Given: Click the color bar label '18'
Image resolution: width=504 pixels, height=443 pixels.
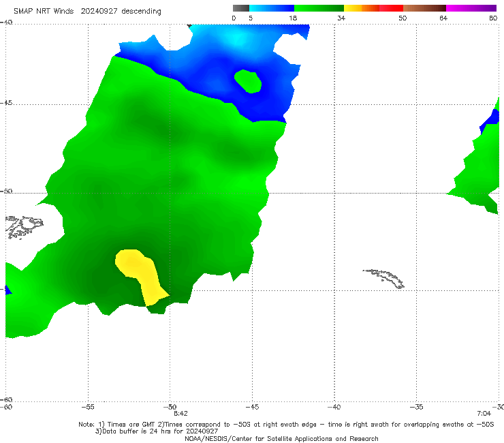Looking at the screenshot, I should coord(293,18).
